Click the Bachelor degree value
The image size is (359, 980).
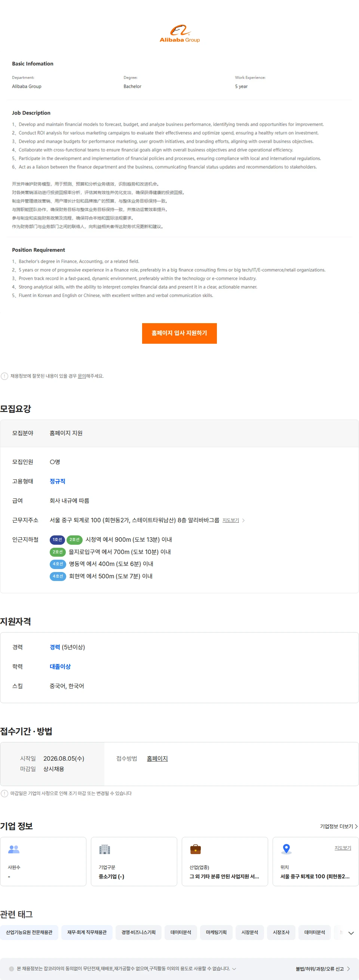(132, 86)
